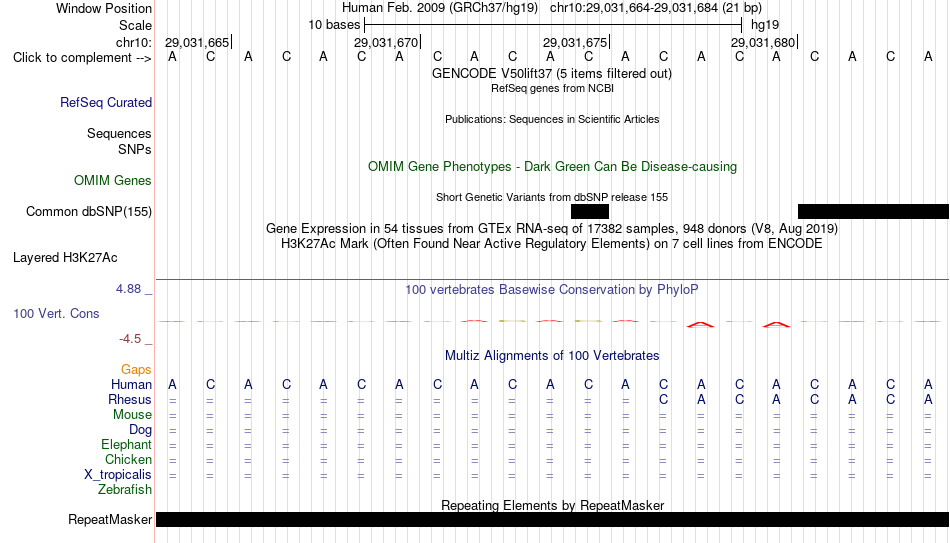Click the 29,031,680 position marker
The width and height of the screenshot is (950, 543).
point(763,42)
